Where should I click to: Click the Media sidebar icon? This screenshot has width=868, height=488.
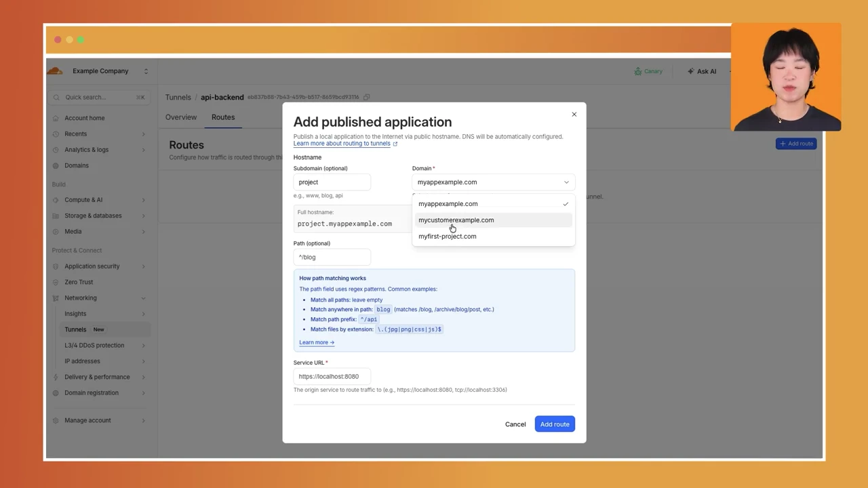pyautogui.click(x=56, y=231)
